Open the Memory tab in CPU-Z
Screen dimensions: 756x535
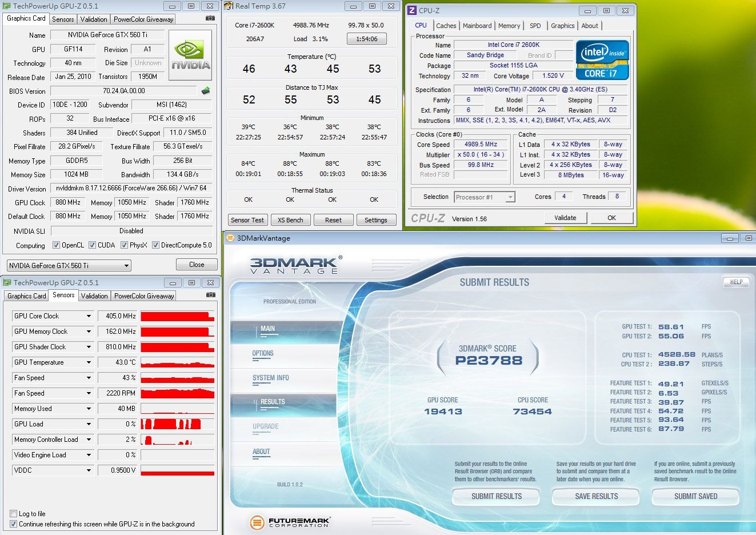[x=509, y=26]
